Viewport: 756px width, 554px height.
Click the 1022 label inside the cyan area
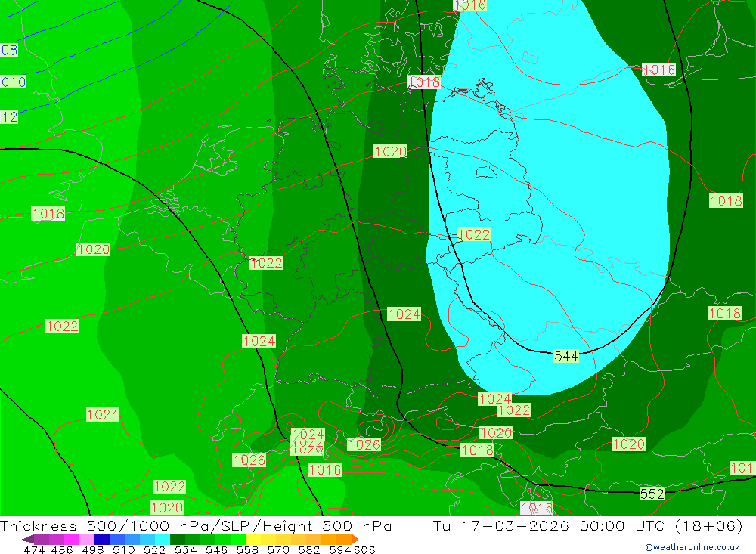pos(473,235)
